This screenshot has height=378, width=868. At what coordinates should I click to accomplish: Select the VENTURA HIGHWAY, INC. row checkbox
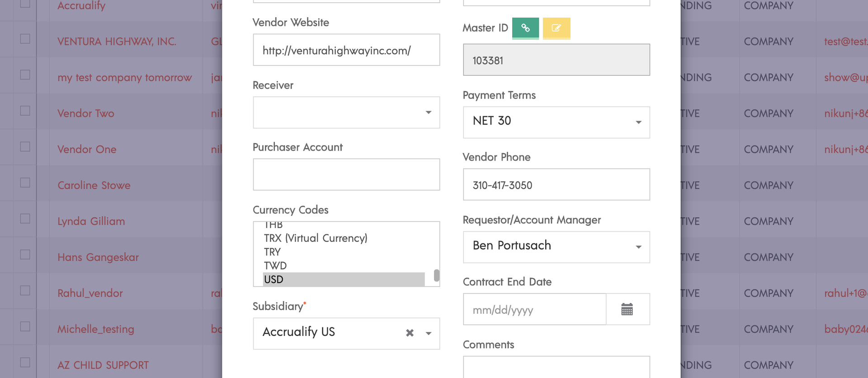click(25, 39)
